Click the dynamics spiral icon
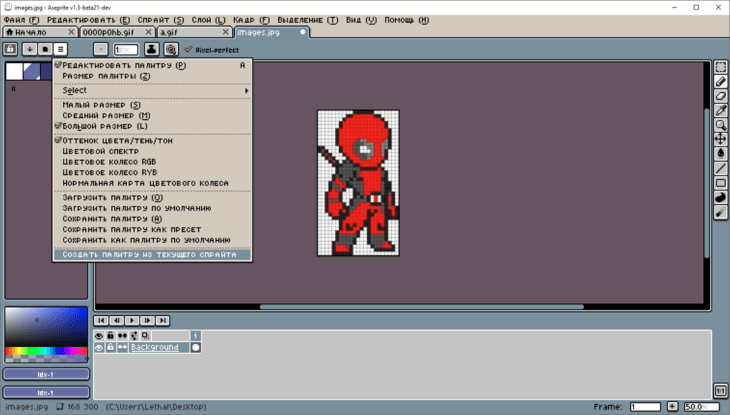Viewport: 730px width, 415px height. 171,49
